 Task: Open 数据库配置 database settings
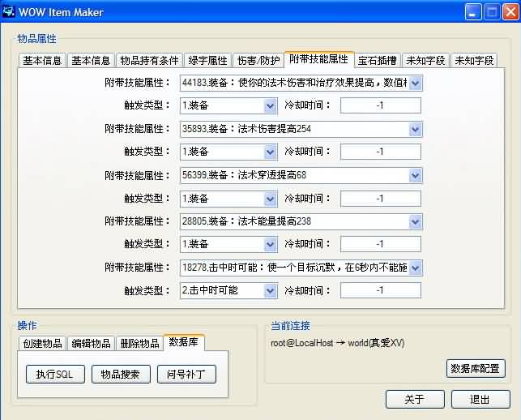pyautogui.click(x=476, y=368)
